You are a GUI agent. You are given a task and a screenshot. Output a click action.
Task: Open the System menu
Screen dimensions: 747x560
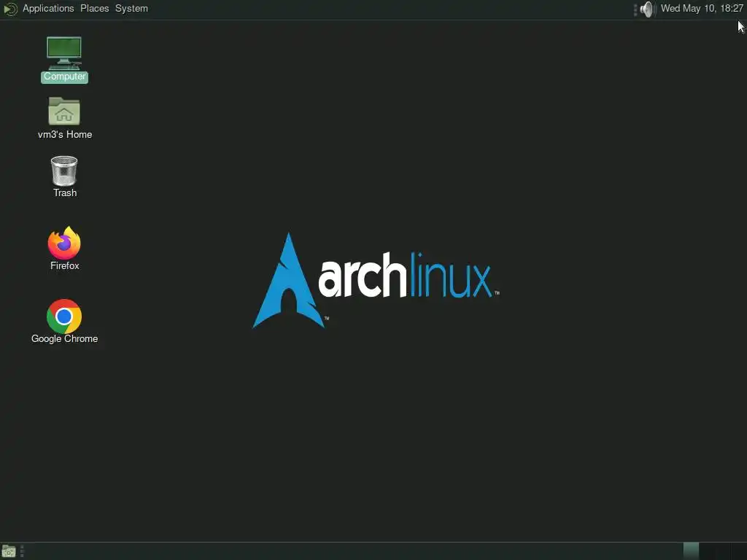click(131, 9)
